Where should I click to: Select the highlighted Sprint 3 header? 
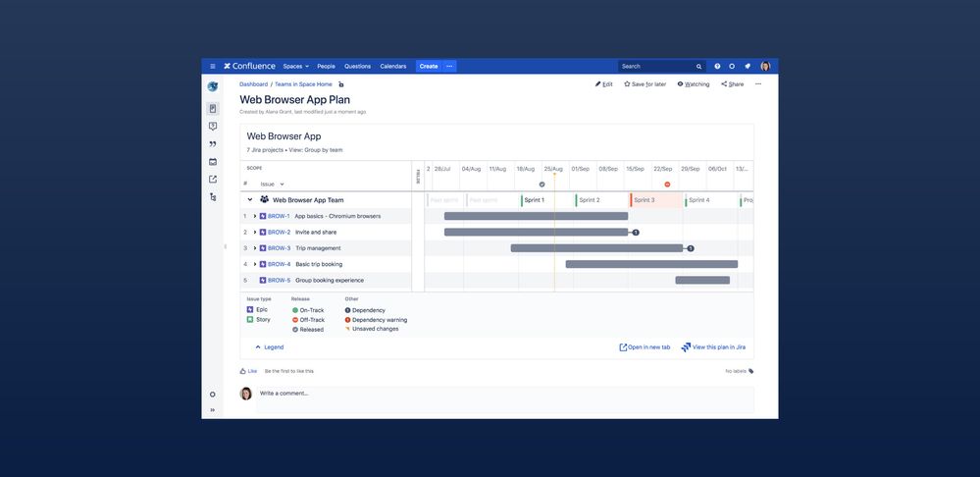(x=656, y=200)
